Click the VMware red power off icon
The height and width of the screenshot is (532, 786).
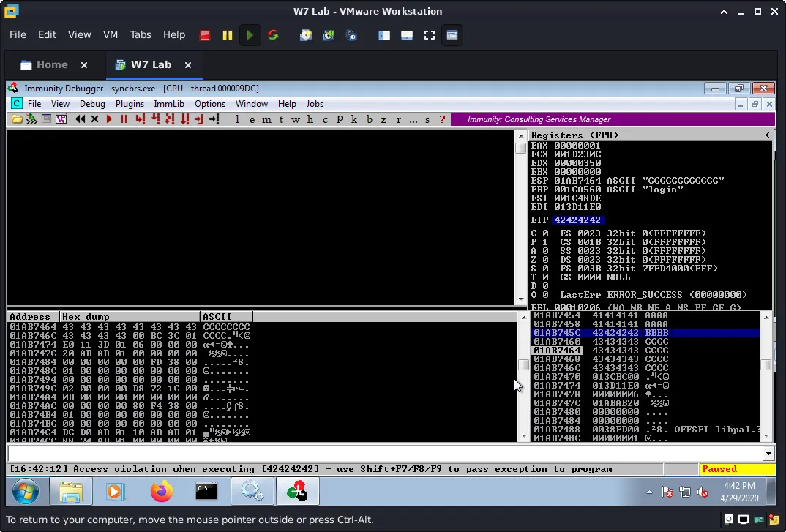tap(204, 35)
